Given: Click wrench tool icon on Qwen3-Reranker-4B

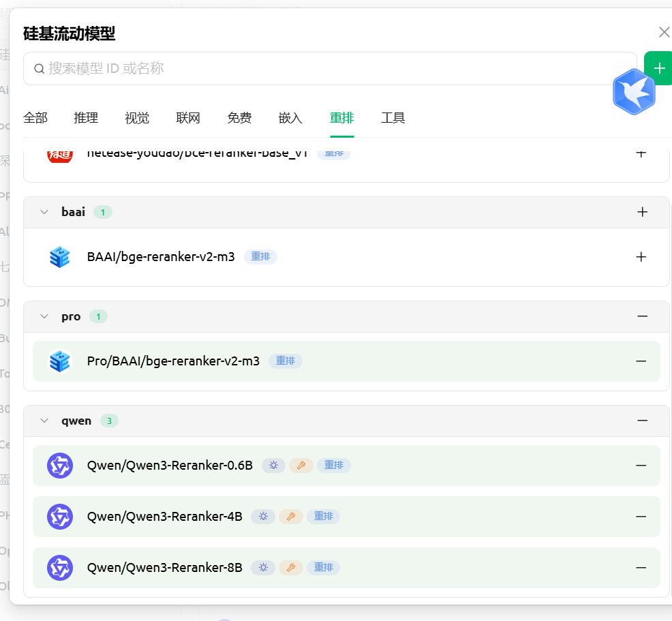Looking at the screenshot, I should tap(290, 517).
